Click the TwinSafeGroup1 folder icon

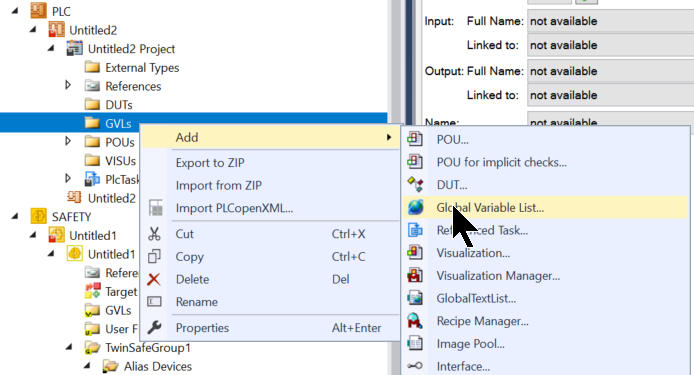92,348
